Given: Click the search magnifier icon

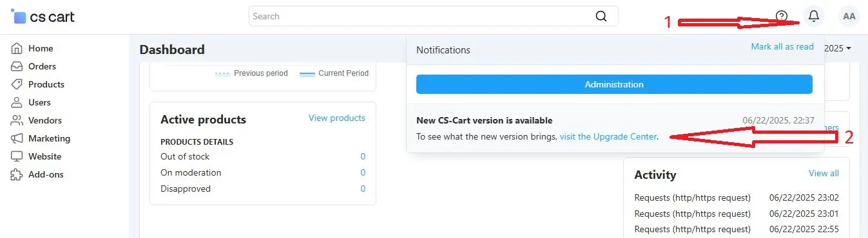Looking at the screenshot, I should [x=601, y=16].
